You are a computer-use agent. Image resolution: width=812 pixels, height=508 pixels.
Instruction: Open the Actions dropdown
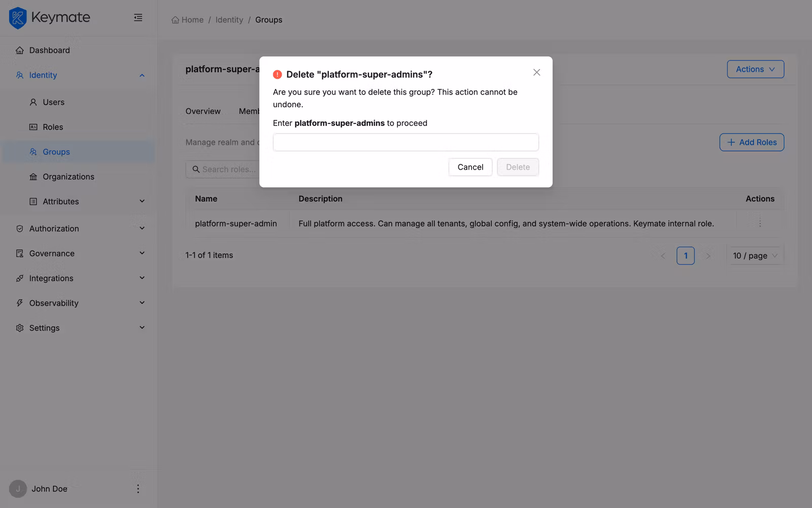[755, 69]
